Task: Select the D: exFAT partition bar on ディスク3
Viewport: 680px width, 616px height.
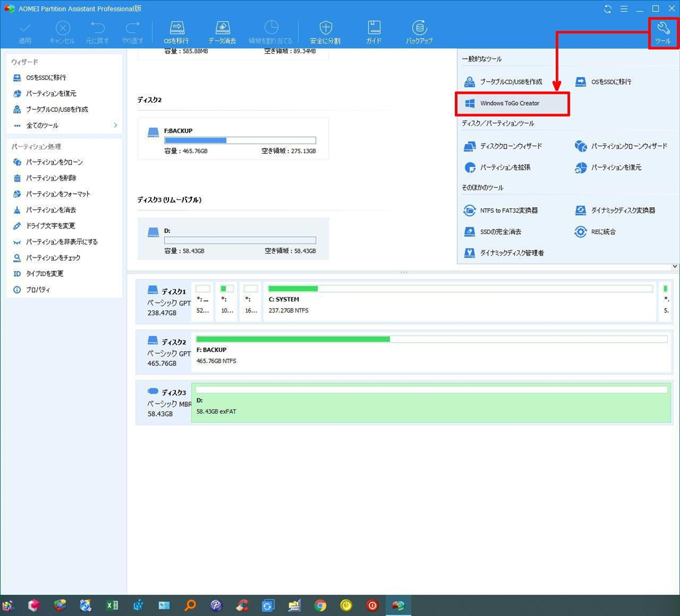Action: pyautogui.click(x=432, y=402)
